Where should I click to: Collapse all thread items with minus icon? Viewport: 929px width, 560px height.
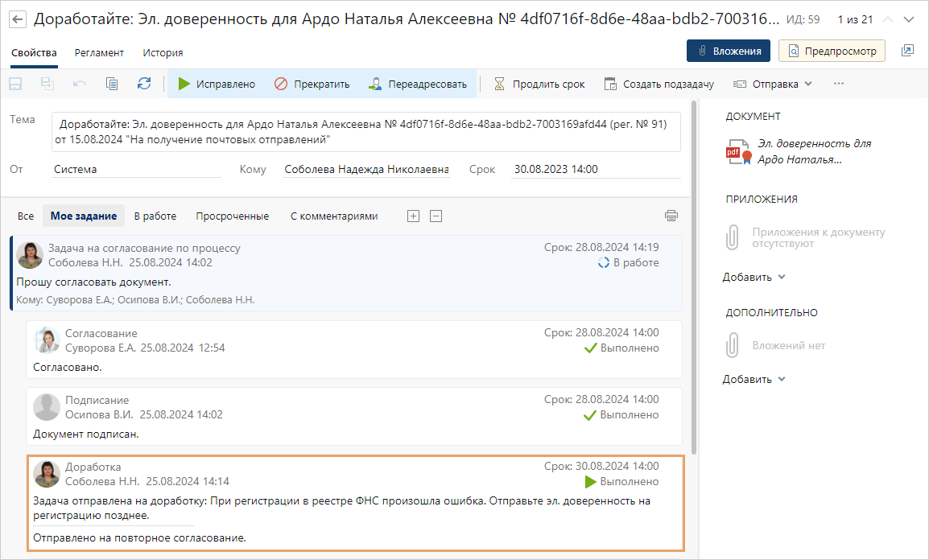[436, 216]
